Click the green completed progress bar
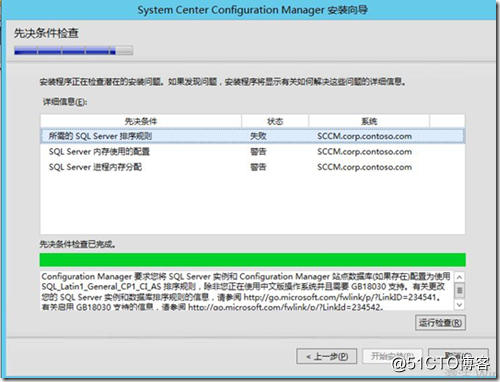This screenshot has height=382, width=500. click(x=252, y=260)
